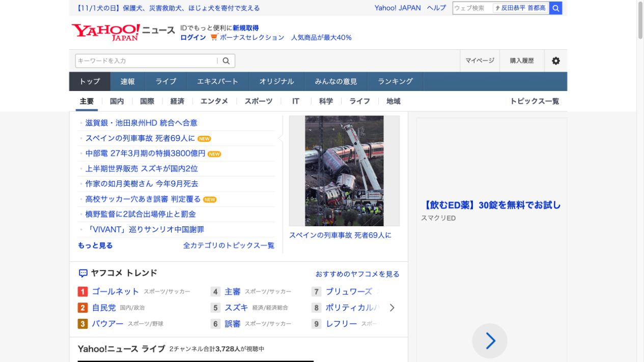The height and width of the screenshot is (362, 644).
Task: Click the train accident photo thumbnail
Action: (x=344, y=171)
